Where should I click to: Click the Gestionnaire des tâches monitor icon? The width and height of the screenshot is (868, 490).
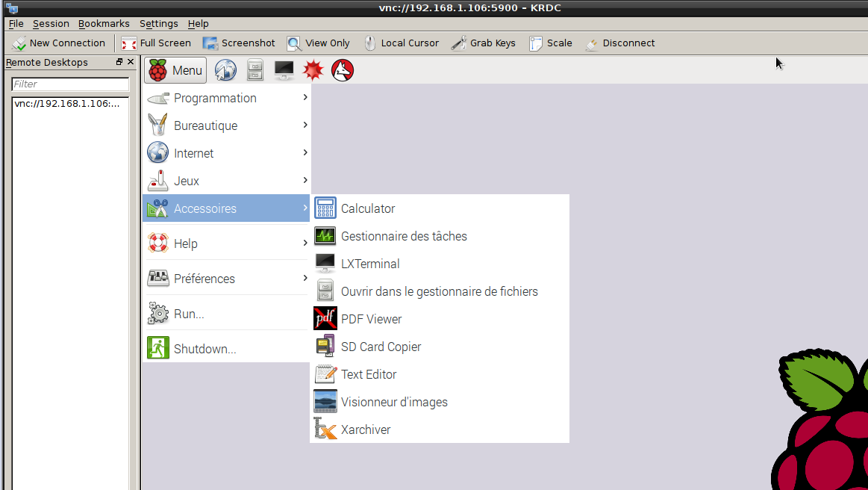point(325,235)
